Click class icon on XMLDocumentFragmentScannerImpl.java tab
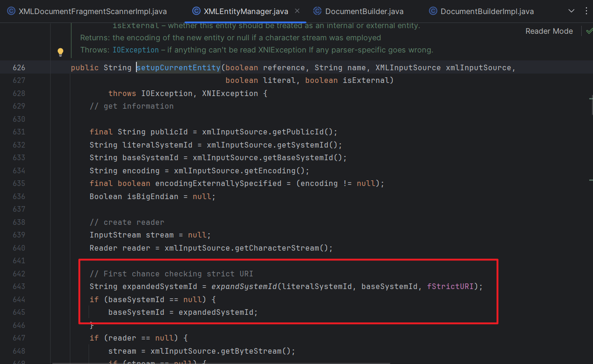Screen dimensions: 593x364 11,11
